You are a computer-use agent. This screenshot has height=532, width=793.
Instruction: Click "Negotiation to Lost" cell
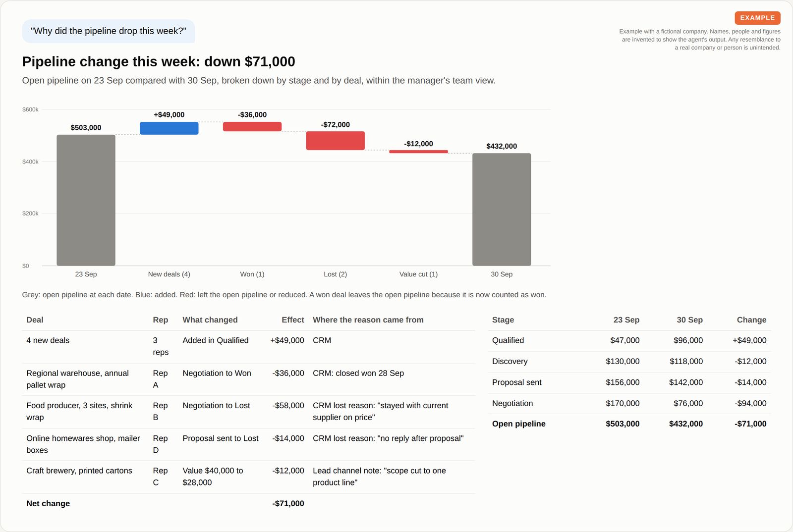(216, 406)
